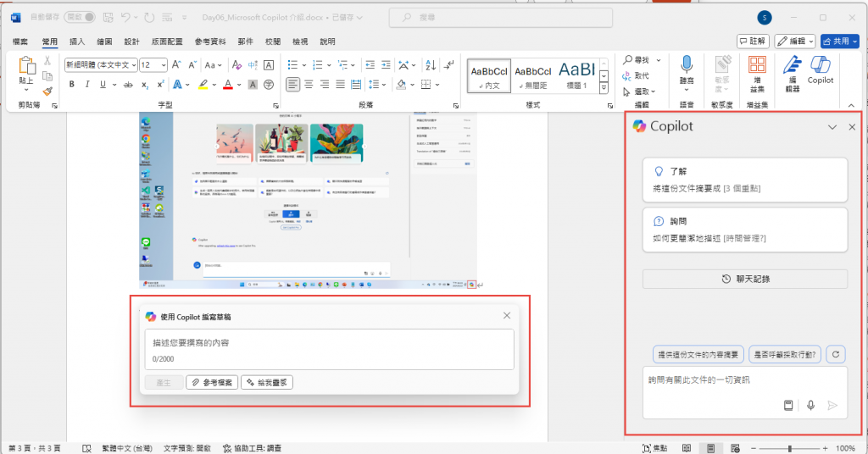Click the Clear Formatting icon
This screenshot has height=454, width=868.
(x=236, y=65)
